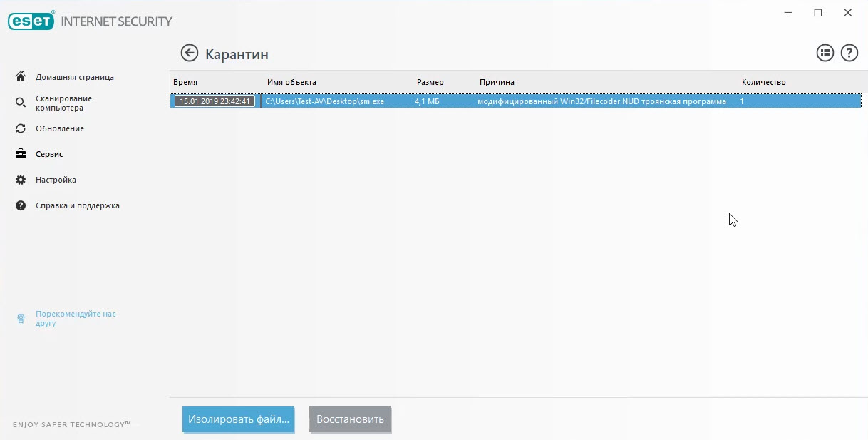Image resolution: width=868 pixels, height=440 pixels.
Task: Minimize the ESET window
Action: click(788, 13)
